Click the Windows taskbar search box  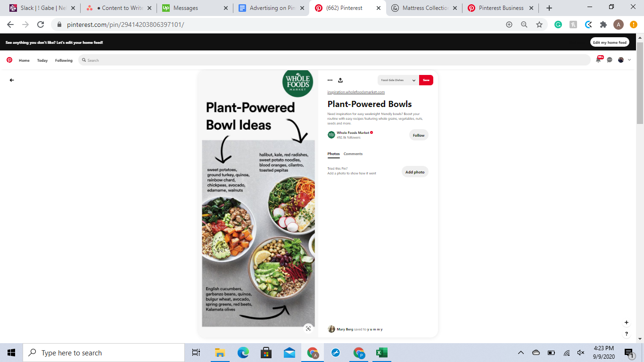tap(103, 353)
